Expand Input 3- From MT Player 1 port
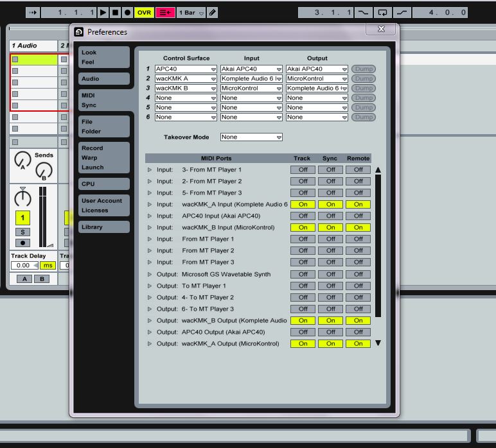 point(150,169)
